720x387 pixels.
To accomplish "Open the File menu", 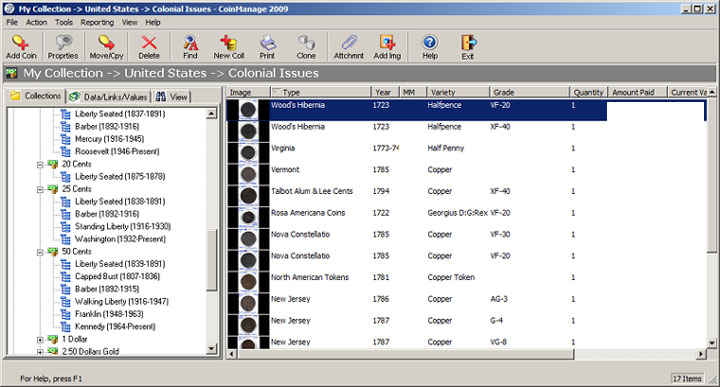I will [x=12, y=22].
